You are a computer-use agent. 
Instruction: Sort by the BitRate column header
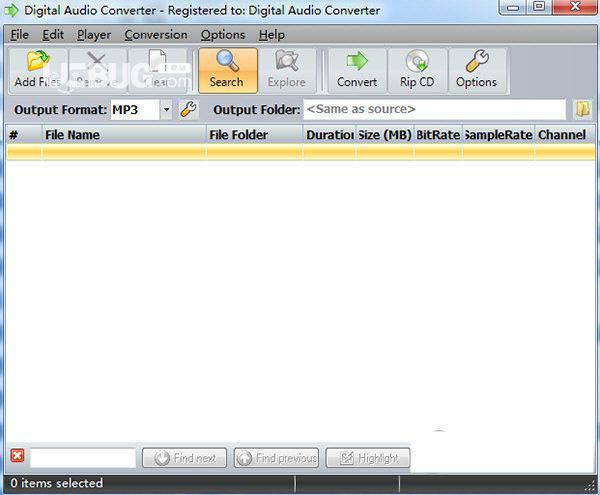438,135
